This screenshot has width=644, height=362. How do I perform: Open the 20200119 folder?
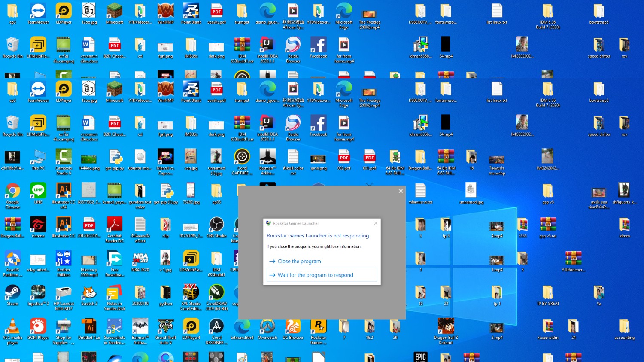coord(140,295)
